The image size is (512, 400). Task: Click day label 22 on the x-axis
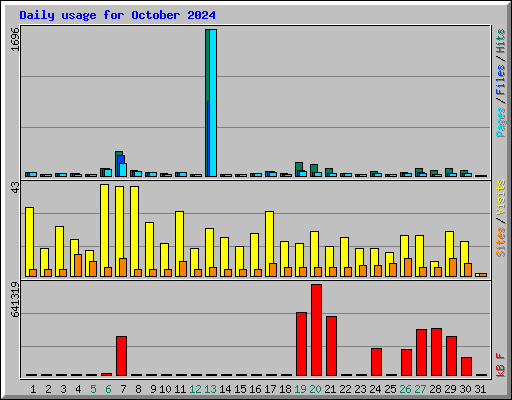[x=345, y=389]
